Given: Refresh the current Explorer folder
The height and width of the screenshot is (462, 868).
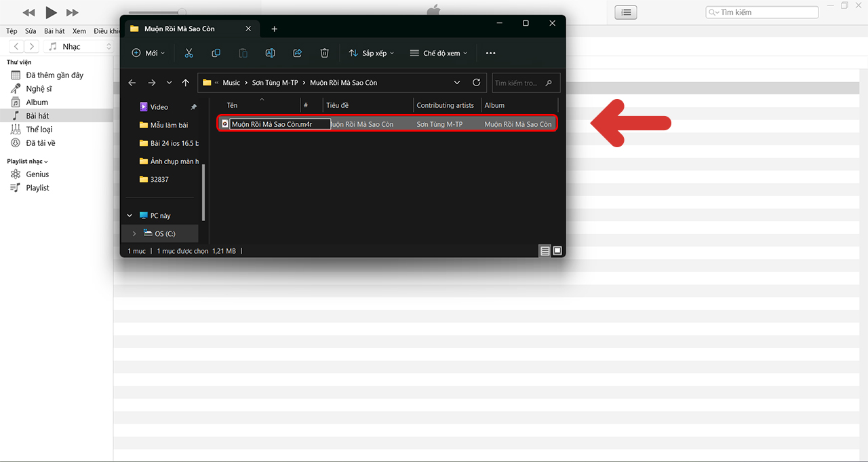Looking at the screenshot, I should (477, 83).
